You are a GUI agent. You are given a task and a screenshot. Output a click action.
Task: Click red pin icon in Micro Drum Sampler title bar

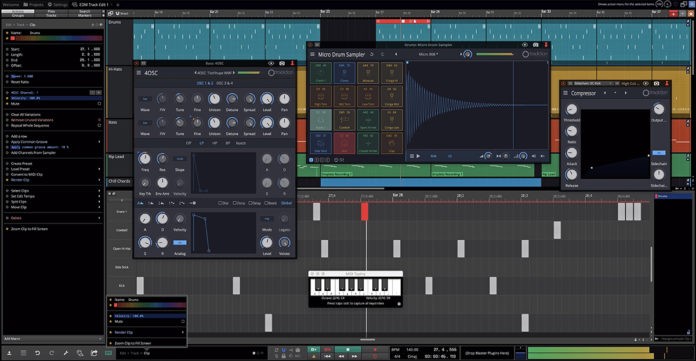click(x=546, y=45)
